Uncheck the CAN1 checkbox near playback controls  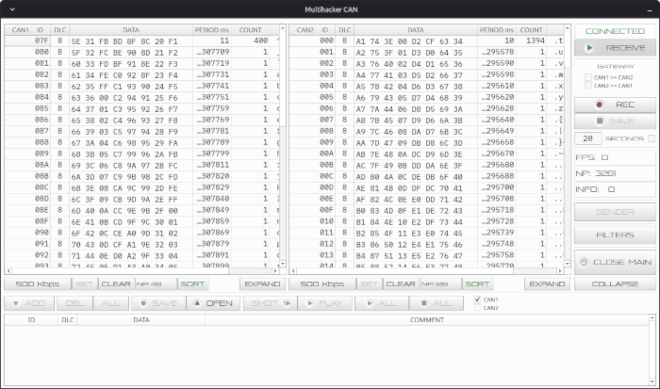coord(477,299)
